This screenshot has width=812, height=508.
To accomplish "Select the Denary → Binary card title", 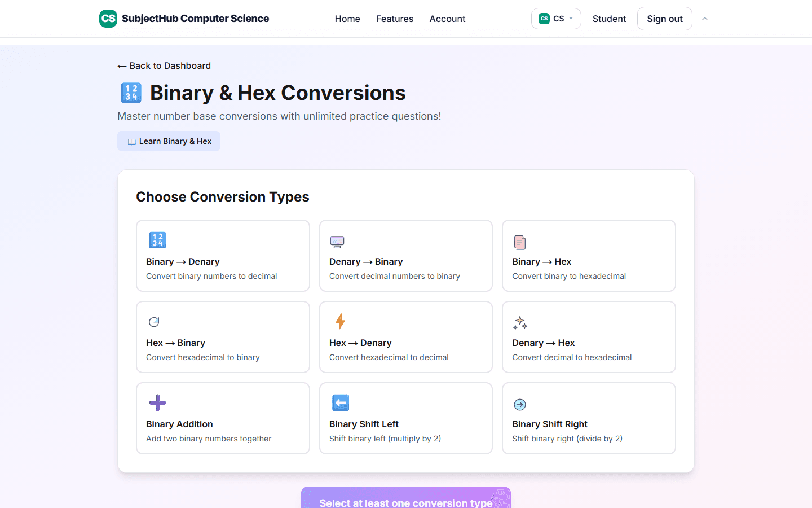I will (x=366, y=261).
